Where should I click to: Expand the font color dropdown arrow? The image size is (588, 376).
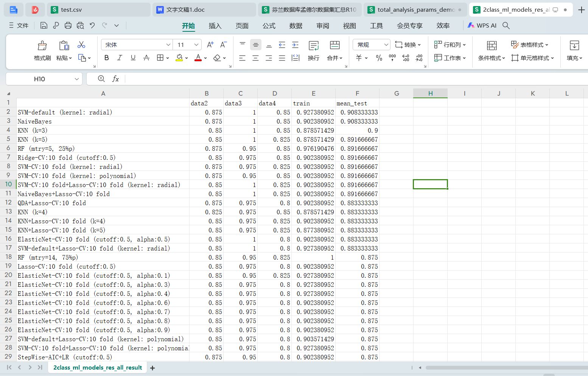tap(205, 58)
